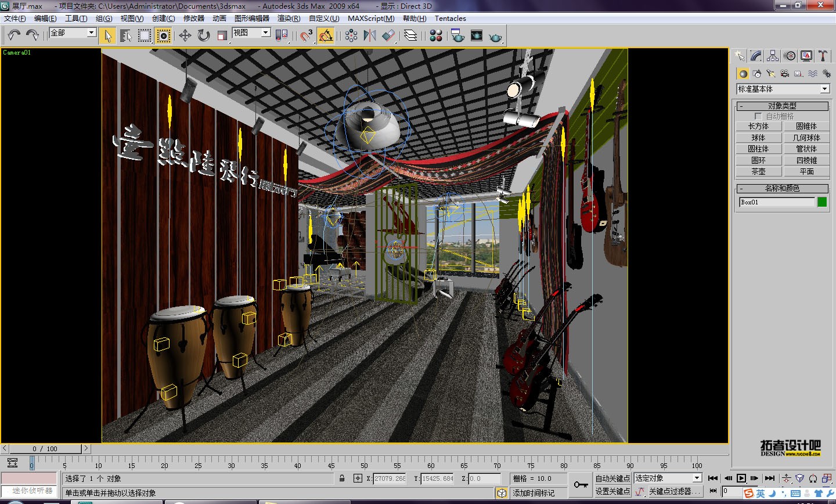Click the 0 / 100 time slider

click(x=45, y=449)
